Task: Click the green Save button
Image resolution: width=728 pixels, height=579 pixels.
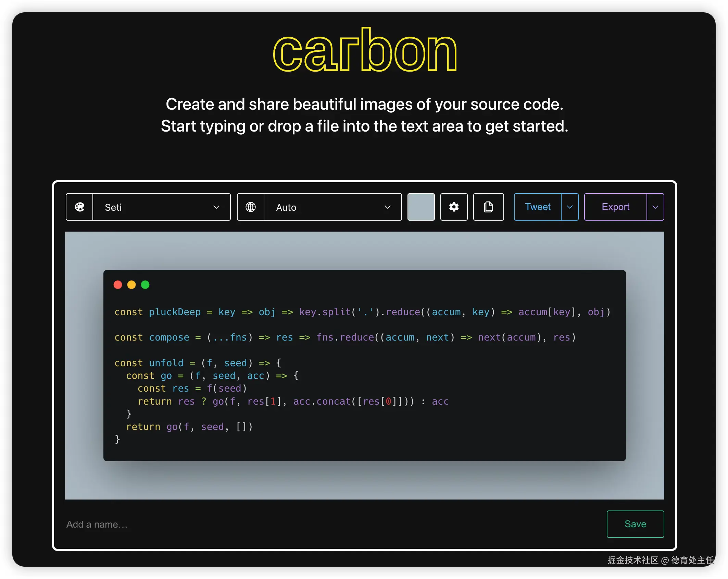Action: click(x=635, y=524)
